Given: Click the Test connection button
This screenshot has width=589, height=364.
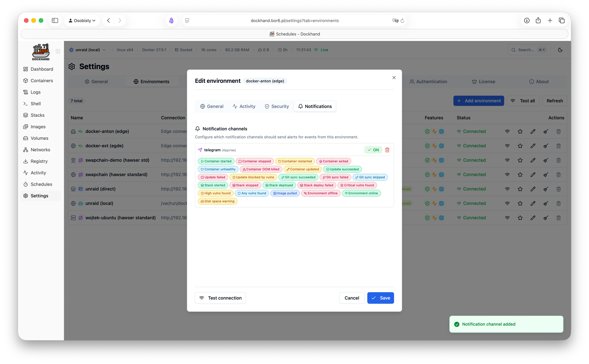Looking at the screenshot, I should pyautogui.click(x=220, y=298).
